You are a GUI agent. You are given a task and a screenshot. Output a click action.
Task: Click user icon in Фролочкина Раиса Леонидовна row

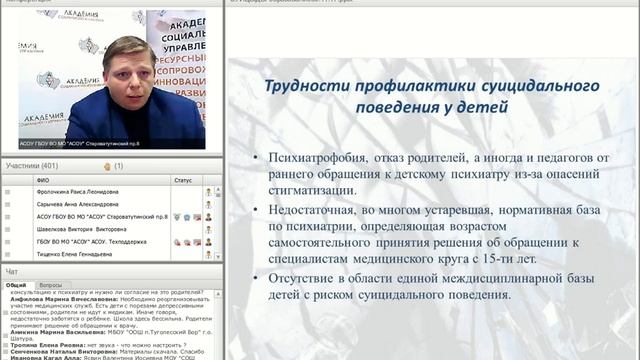click(x=209, y=192)
